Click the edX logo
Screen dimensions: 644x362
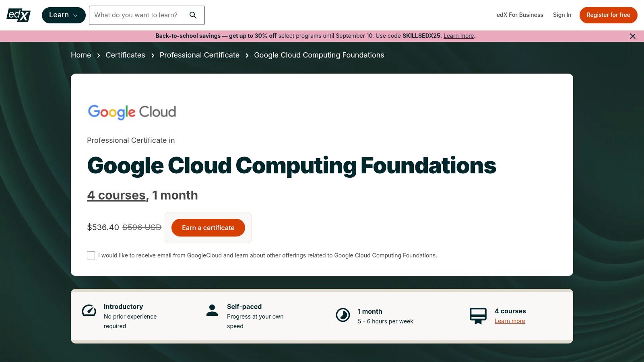(x=19, y=15)
